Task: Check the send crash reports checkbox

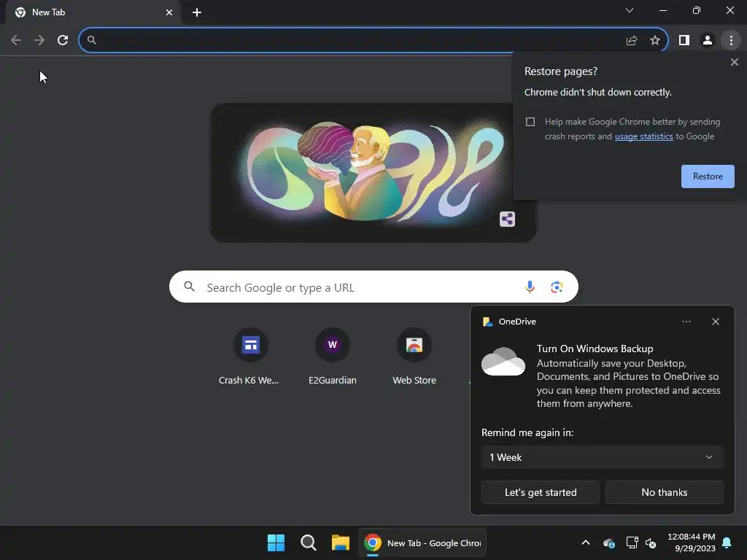Action: [530, 122]
